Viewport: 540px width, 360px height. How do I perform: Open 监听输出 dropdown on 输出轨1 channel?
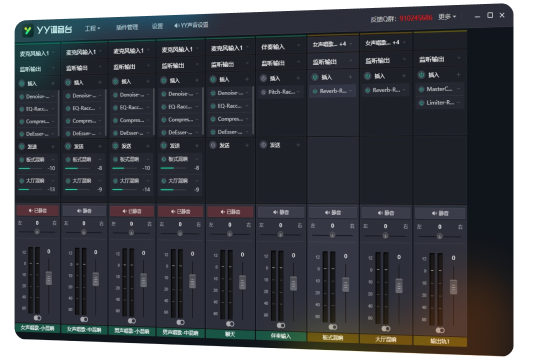click(440, 59)
